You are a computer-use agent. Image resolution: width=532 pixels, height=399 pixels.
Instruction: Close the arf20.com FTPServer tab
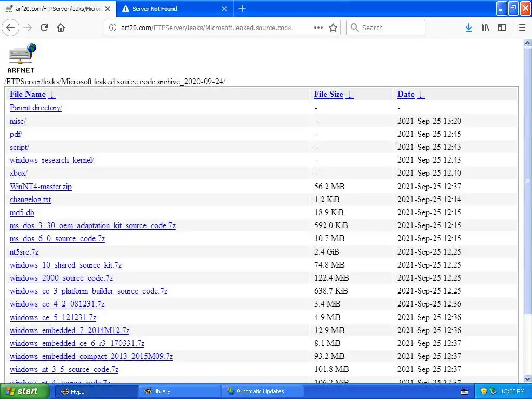tap(108, 9)
